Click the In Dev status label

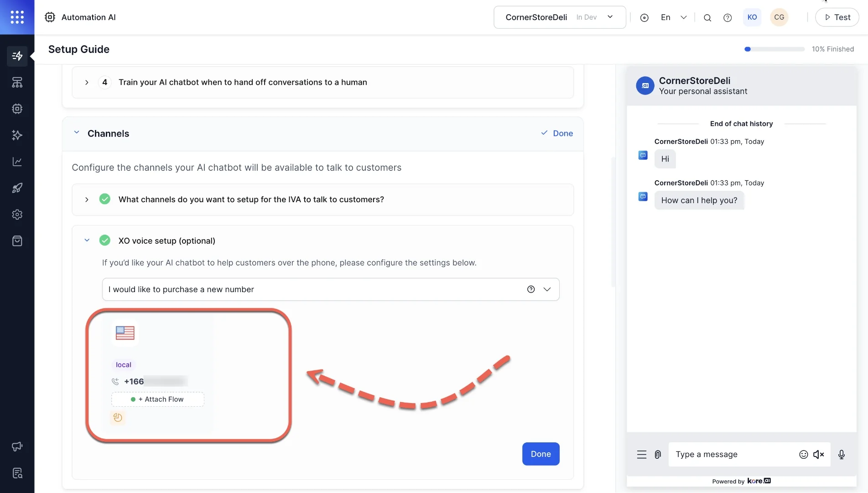pos(586,17)
